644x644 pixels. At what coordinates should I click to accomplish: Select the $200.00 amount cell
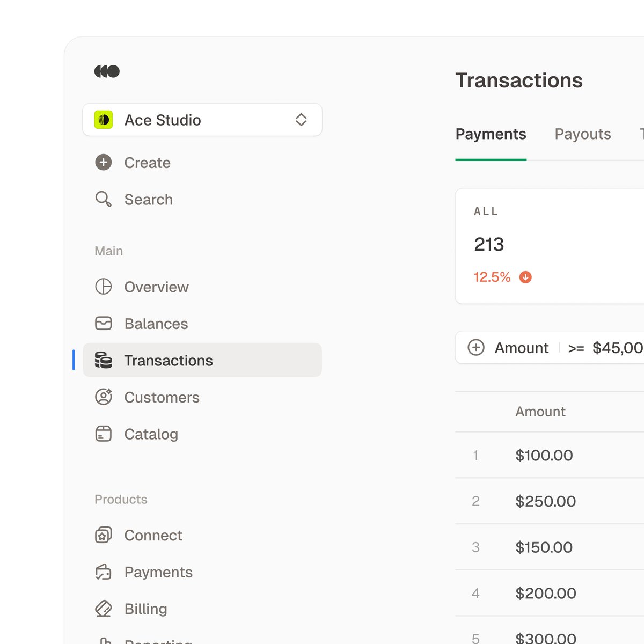coord(546,593)
